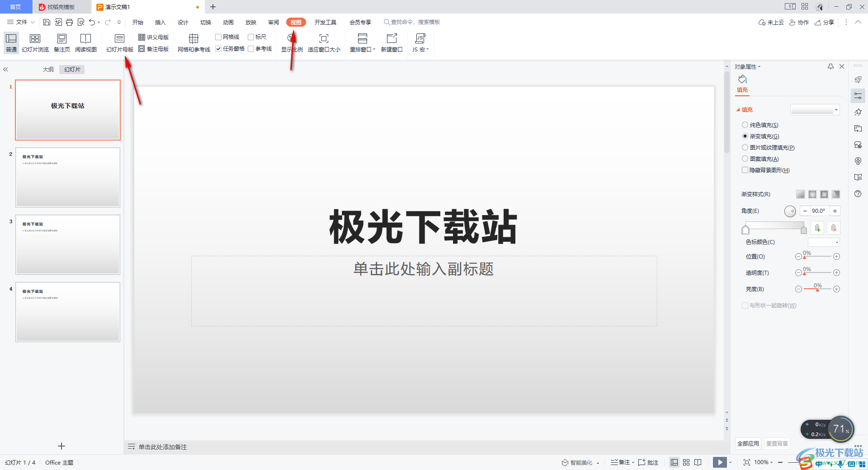Select the 普通 (Normal) view button

(11, 43)
